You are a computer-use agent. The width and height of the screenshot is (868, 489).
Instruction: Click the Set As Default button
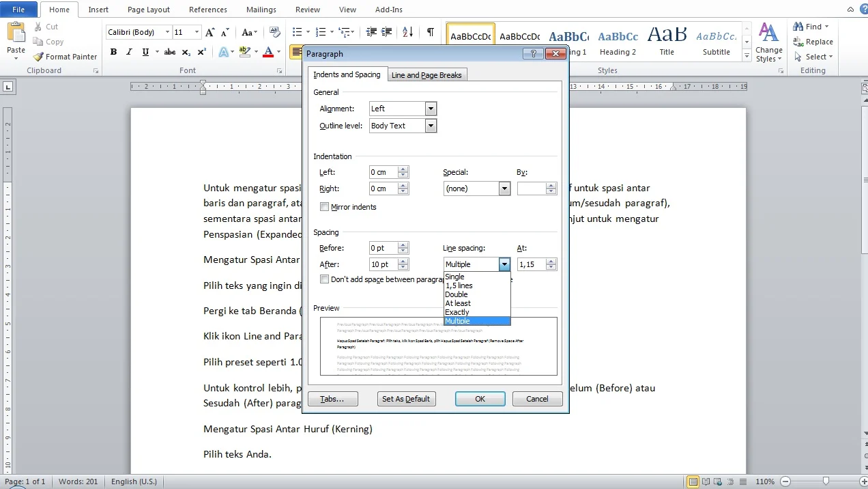(406, 399)
